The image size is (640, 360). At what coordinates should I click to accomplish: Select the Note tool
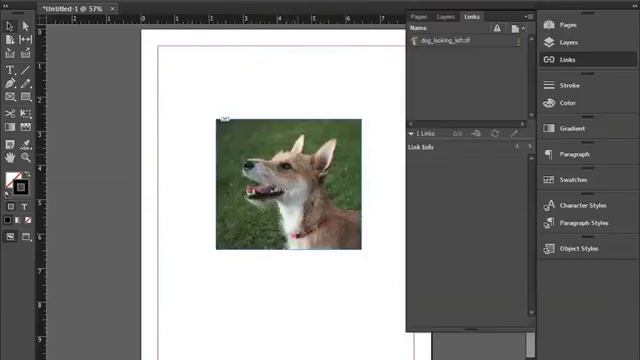tap(10, 144)
